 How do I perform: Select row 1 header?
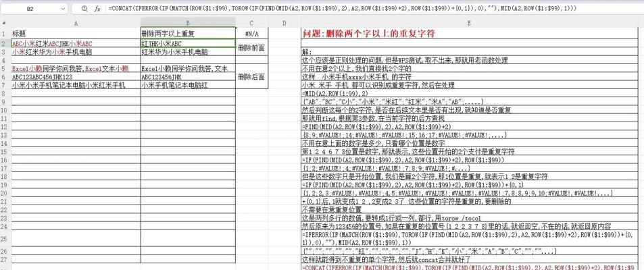click(x=3, y=34)
